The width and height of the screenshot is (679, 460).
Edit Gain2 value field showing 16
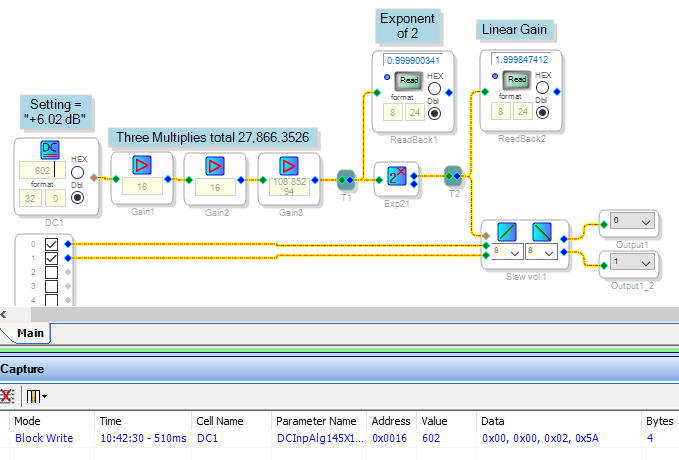(215, 188)
